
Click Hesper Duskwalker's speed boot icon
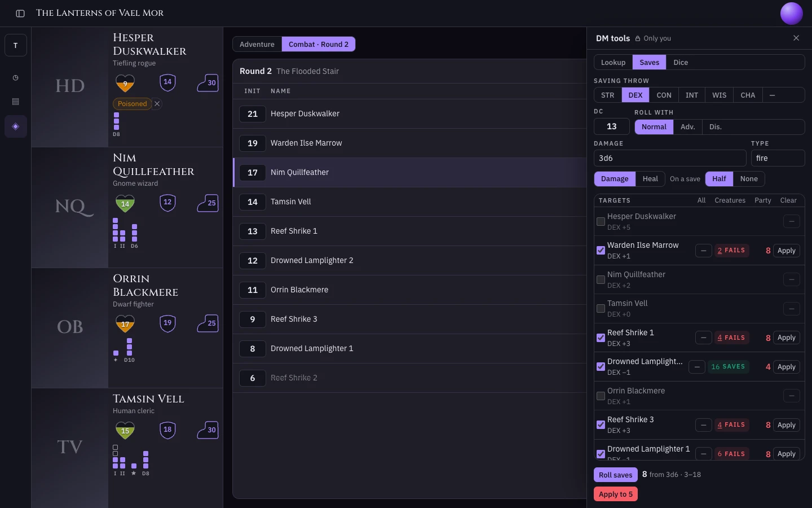(208, 82)
